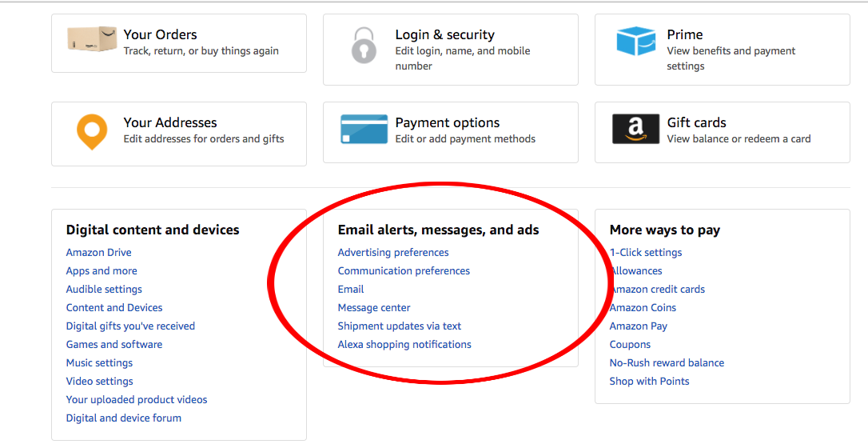Select Shipment updates via text
The image size is (868, 448).
point(399,326)
